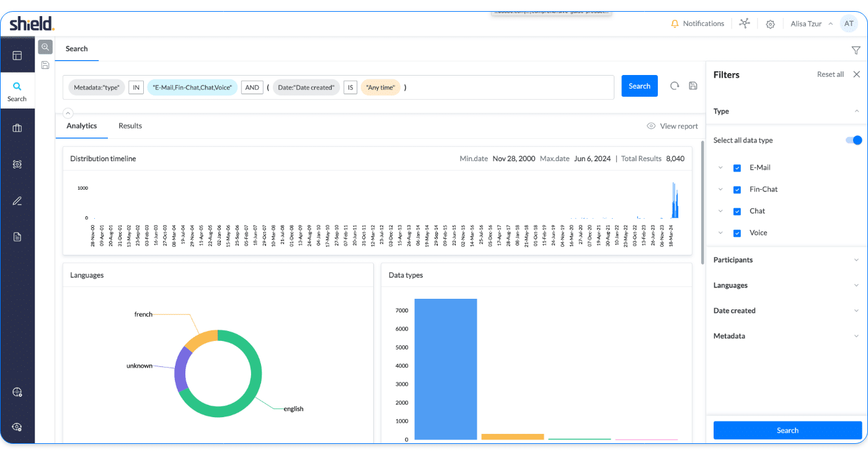868x455 pixels.
Task: Open the globe settings icon in sidebar
Action: pyautogui.click(x=17, y=392)
